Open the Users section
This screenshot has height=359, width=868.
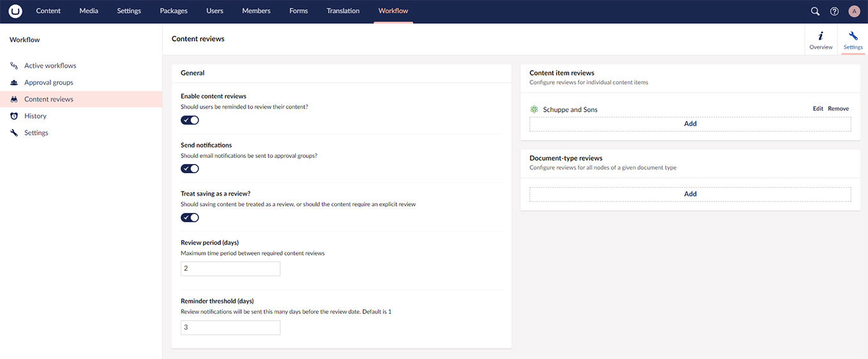pos(215,11)
